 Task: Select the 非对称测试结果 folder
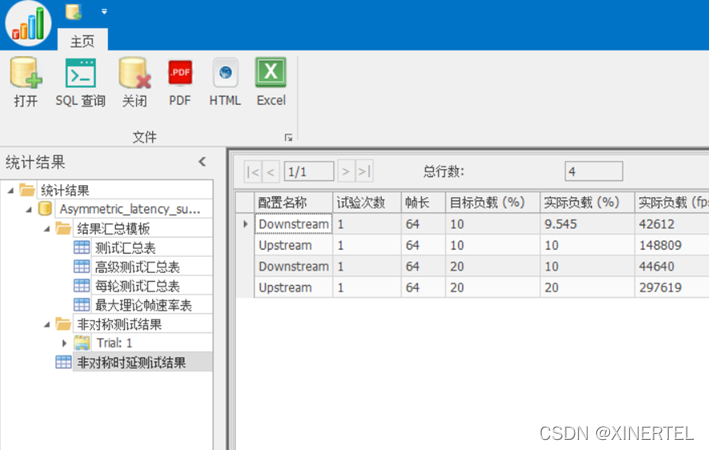tap(119, 324)
